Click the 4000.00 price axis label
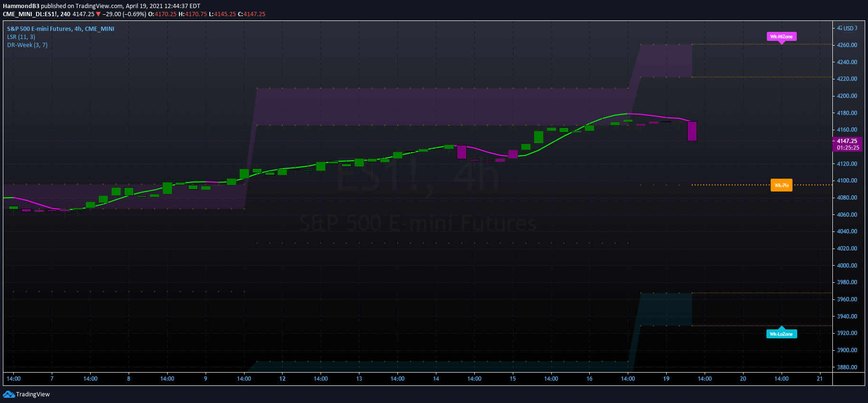This screenshot has height=403, width=868. (847, 266)
